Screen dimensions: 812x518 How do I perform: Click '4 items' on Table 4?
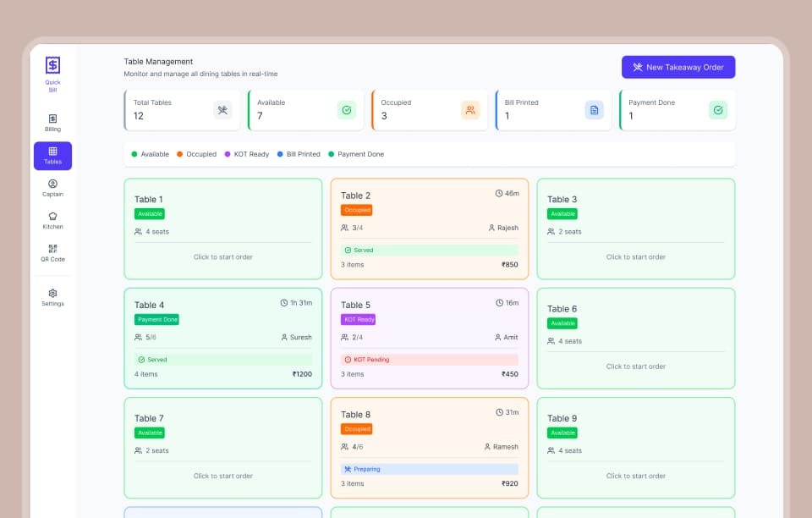coord(146,374)
